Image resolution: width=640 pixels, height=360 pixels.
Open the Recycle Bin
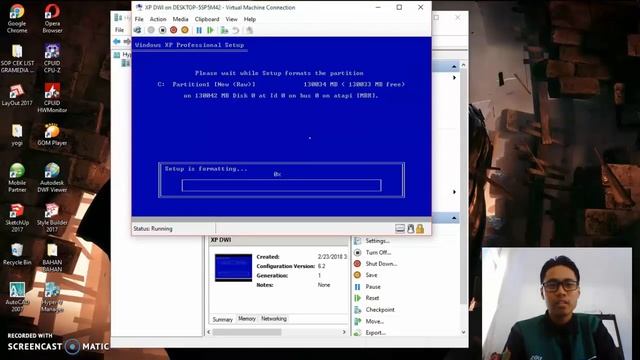17,254
